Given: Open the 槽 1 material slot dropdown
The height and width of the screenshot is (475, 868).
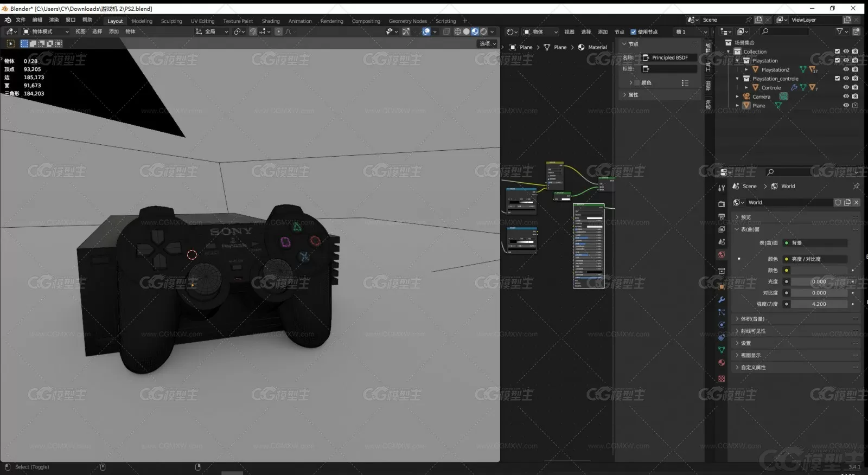Looking at the screenshot, I should point(691,32).
